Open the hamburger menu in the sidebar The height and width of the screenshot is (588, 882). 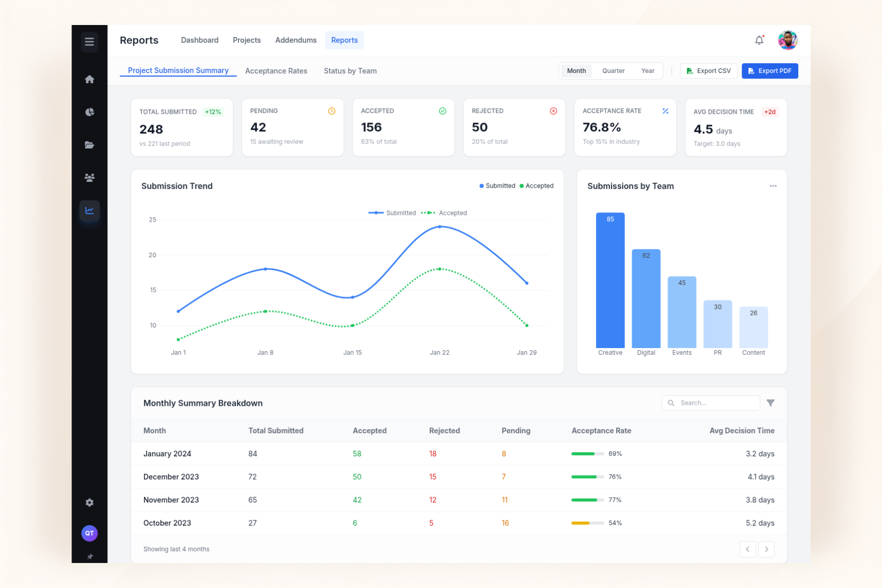pyautogui.click(x=89, y=42)
